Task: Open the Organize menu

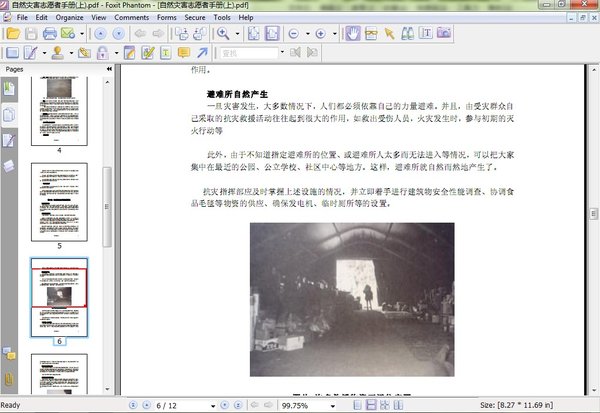Action: tap(69, 18)
